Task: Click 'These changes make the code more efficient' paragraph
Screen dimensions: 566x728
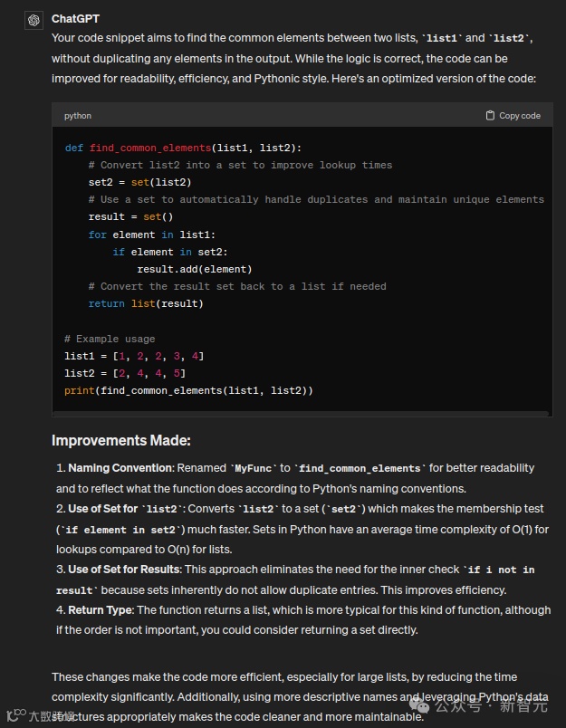Action: point(300,696)
